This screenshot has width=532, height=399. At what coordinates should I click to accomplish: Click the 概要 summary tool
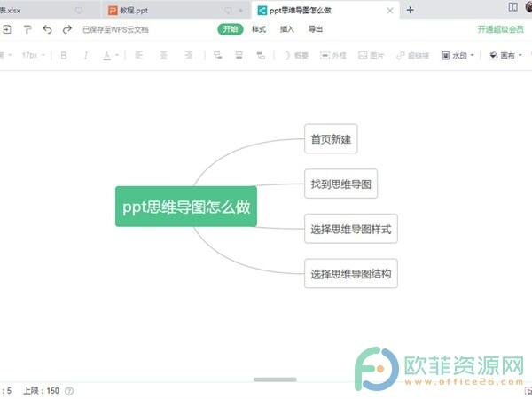click(x=296, y=55)
